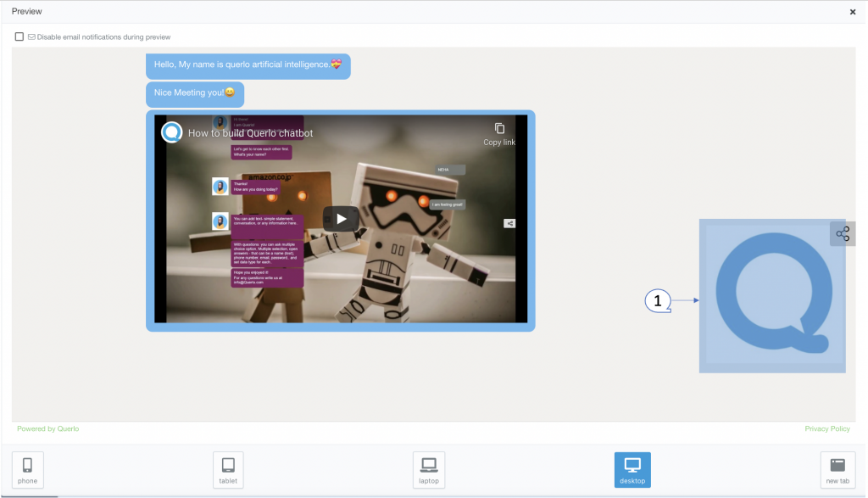Click the Hello, My name is querlo message

pos(248,66)
